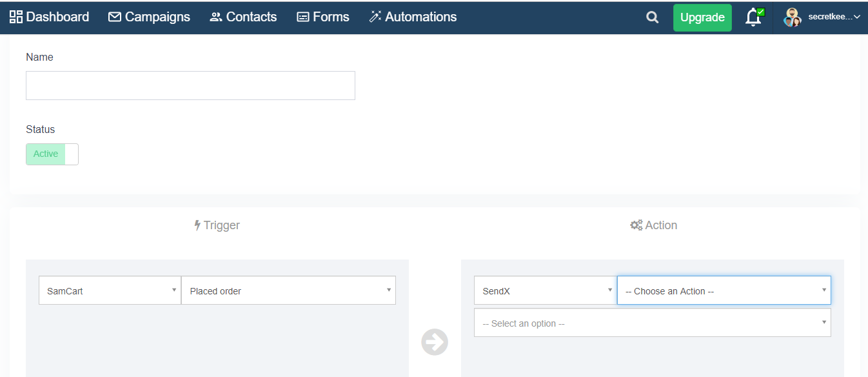Expand the Select an option dropdown
868x377 pixels.
[653, 323]
